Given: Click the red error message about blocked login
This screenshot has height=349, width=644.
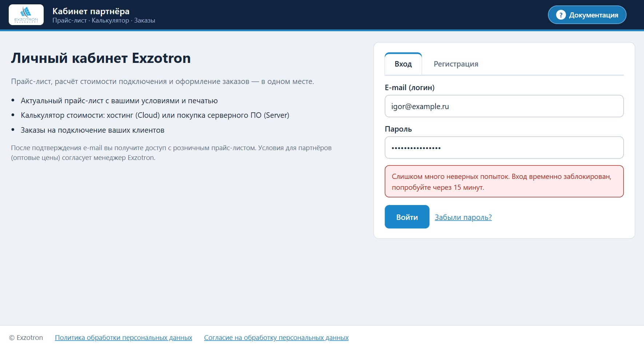Looking at the screenshot, I should (x=504, y=181).
